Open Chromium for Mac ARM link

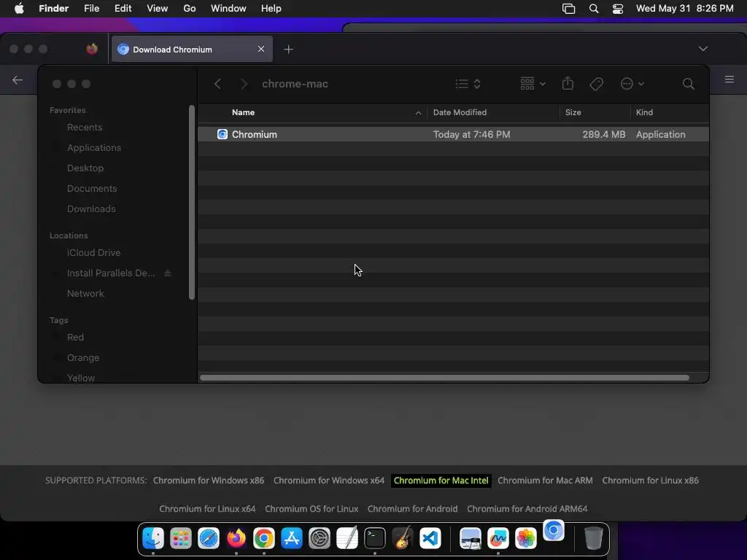pyautogui.click(x=545, y=481)
